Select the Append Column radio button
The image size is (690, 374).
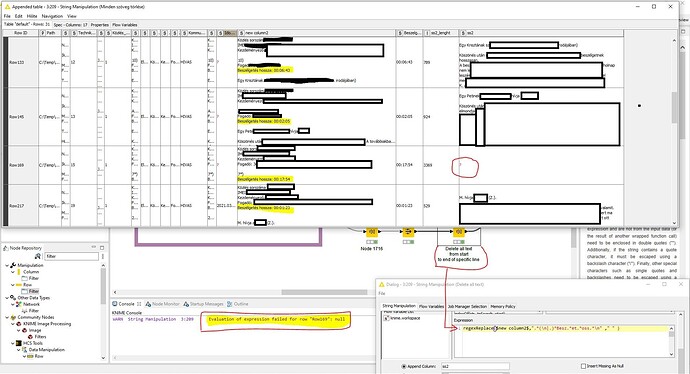[x=404, y=366]
